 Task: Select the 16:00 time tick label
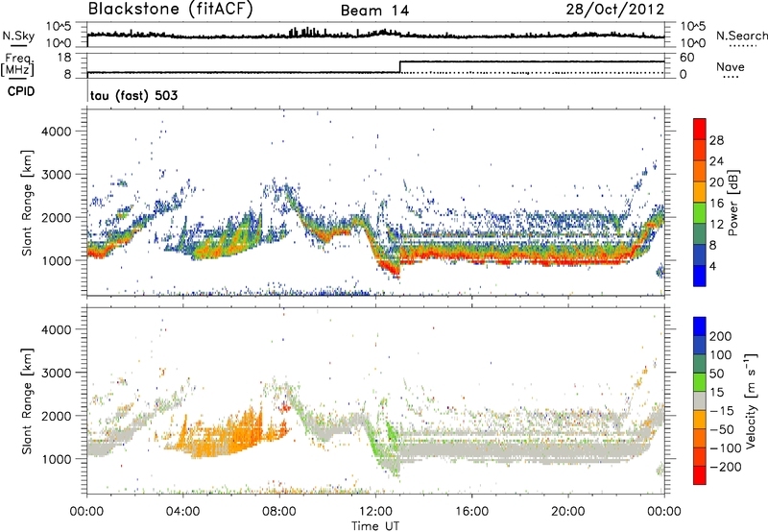point(471,512)
